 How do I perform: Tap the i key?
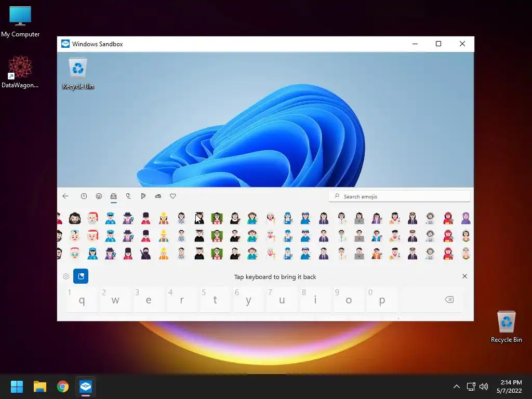click(315, 300)
